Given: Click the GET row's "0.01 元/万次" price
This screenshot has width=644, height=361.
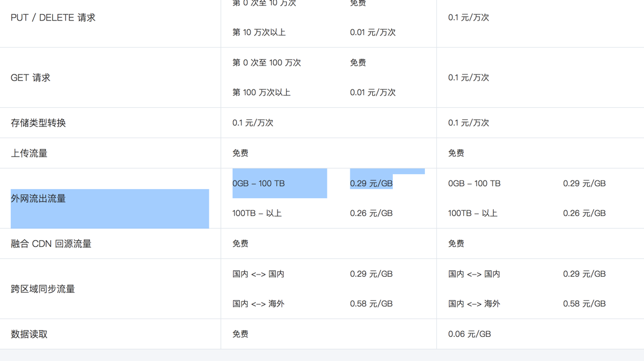Looking at the screenshot, I should (x=373, y=93).
